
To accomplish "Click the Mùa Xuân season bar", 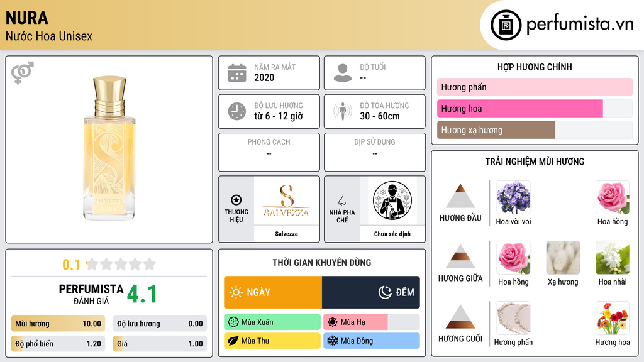I will pyautogui.click(x=272, y=322).
